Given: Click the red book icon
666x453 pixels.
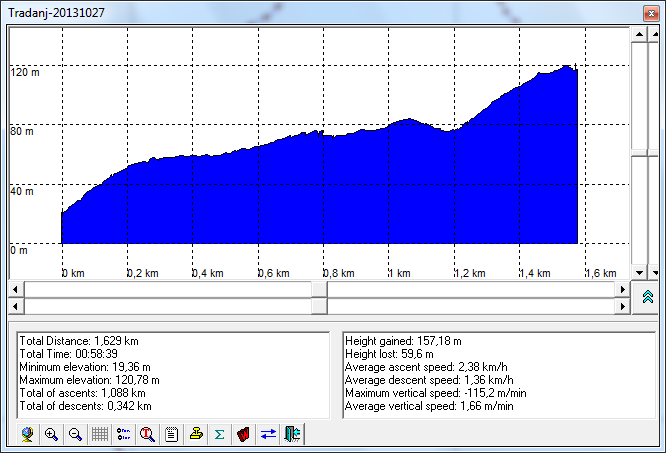Looking at the screenshot, I should (244, 434).
